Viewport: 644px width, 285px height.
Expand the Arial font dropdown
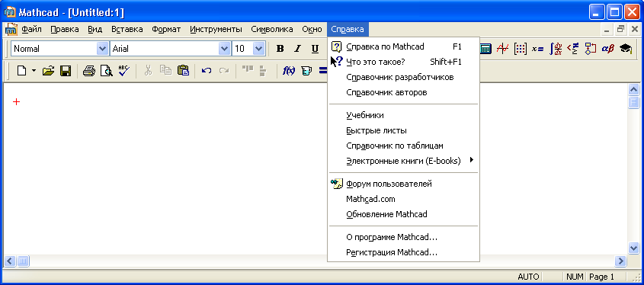[224, 49]
